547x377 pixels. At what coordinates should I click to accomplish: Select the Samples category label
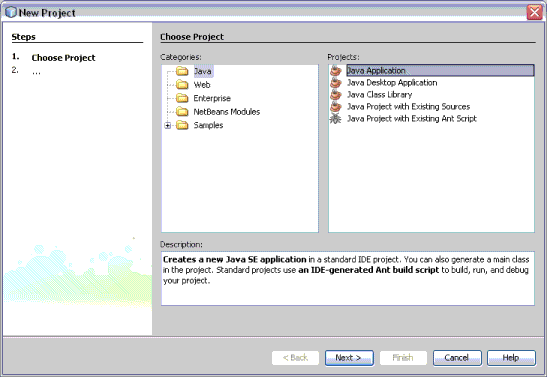pyautogui.click(x=208, y=125)
